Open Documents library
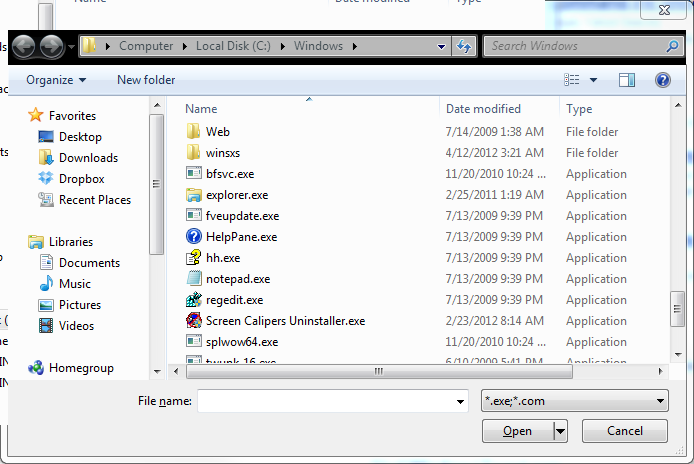Viewport: 694px width, 464px height. tap(89, 263)
